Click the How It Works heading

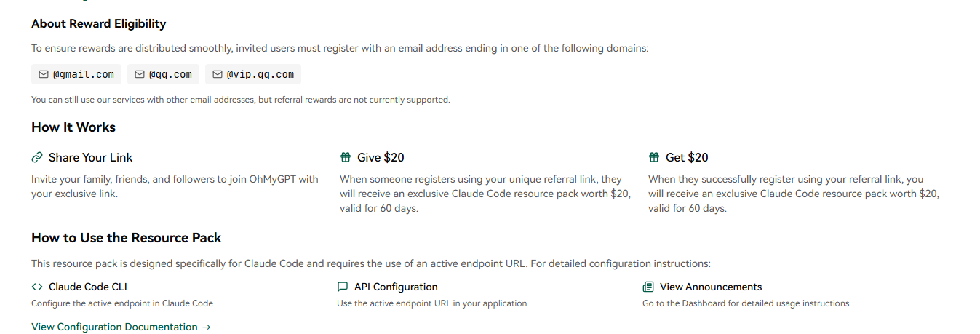[73, 127]
